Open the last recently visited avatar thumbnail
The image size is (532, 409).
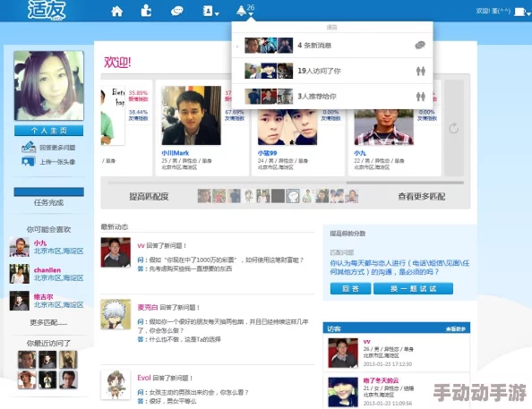(x=68, y=379)
